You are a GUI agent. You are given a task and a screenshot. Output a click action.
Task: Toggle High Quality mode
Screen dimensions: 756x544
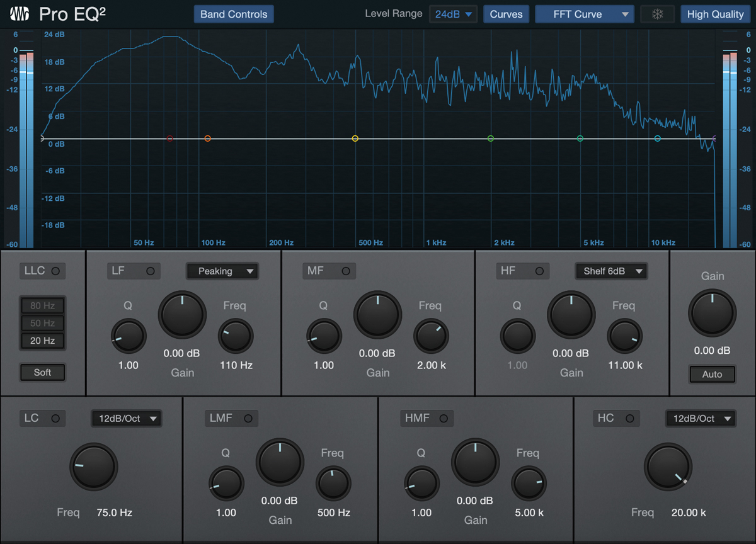coord(716,13)
